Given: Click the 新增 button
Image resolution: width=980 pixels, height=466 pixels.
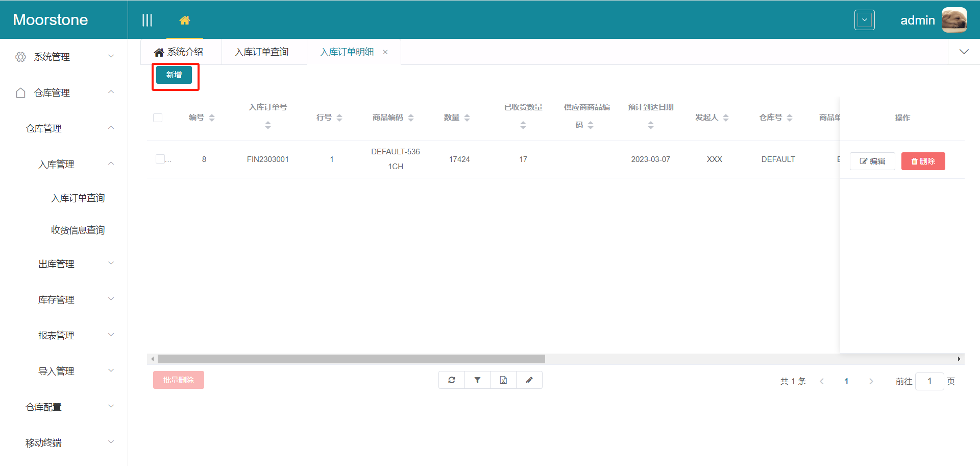Looking at the screenshot, I should [x=174, y=75].
